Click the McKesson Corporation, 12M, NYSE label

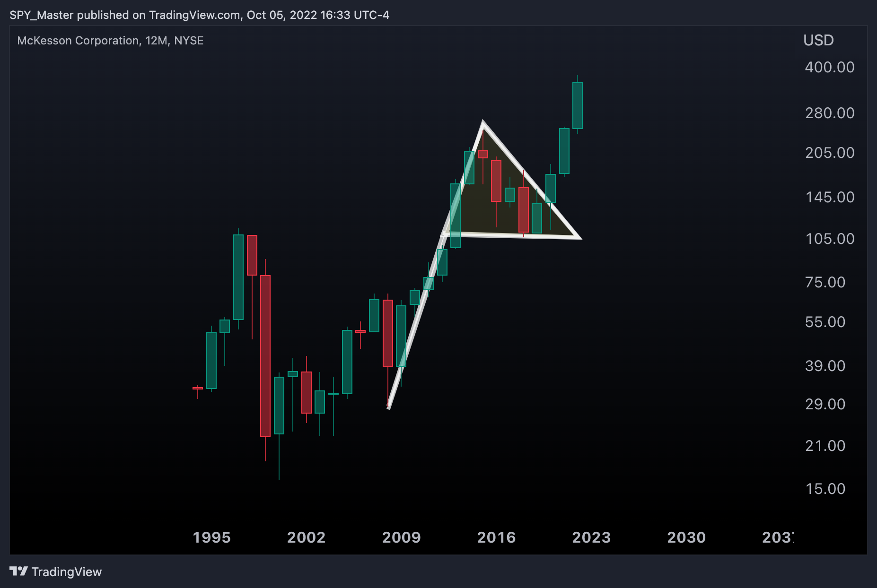(x=110, y=41)
